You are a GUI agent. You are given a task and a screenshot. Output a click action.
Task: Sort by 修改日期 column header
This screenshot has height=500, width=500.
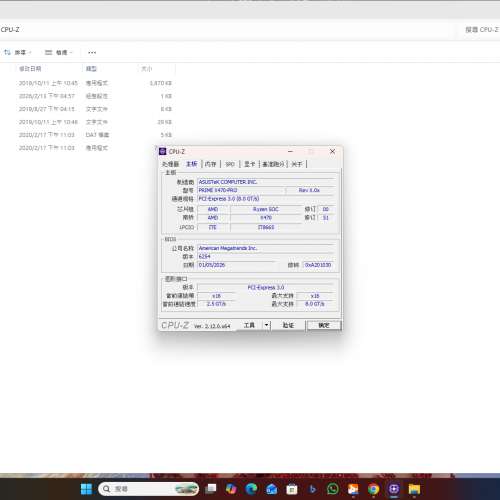click(30, 69)
